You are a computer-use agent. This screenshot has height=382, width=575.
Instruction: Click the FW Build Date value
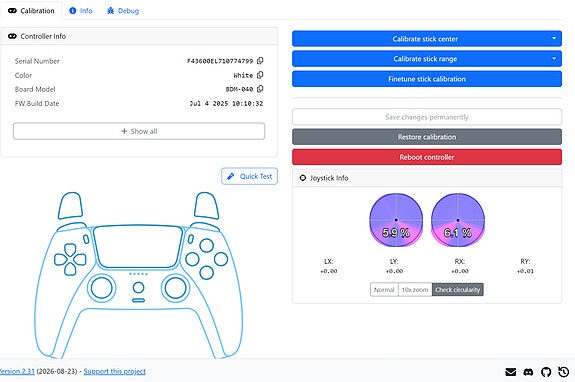point(226,103)
